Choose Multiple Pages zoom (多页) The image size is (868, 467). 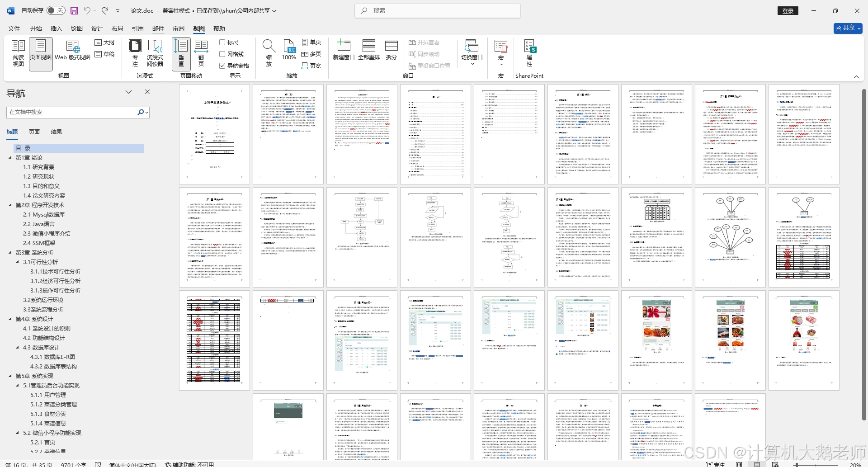311,54
